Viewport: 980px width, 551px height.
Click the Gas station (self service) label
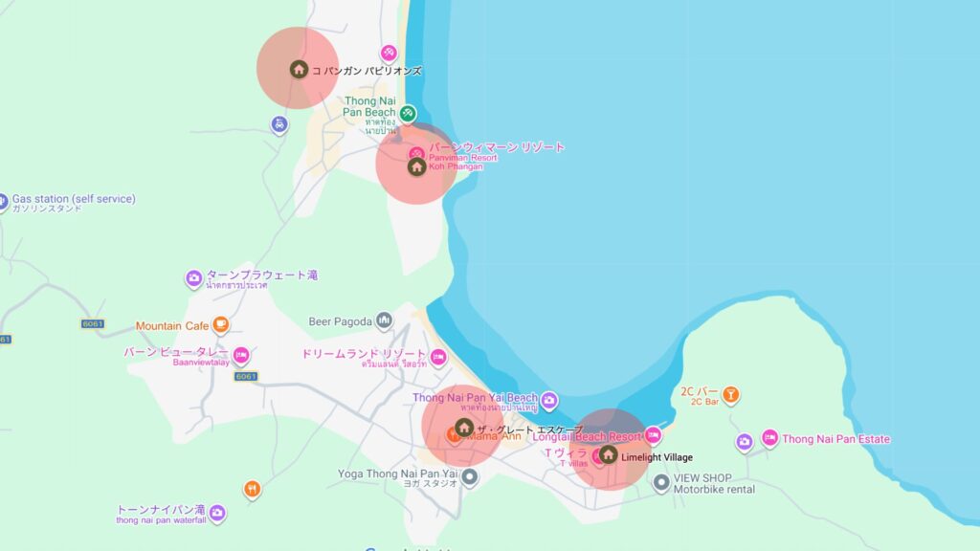point(74,199)
